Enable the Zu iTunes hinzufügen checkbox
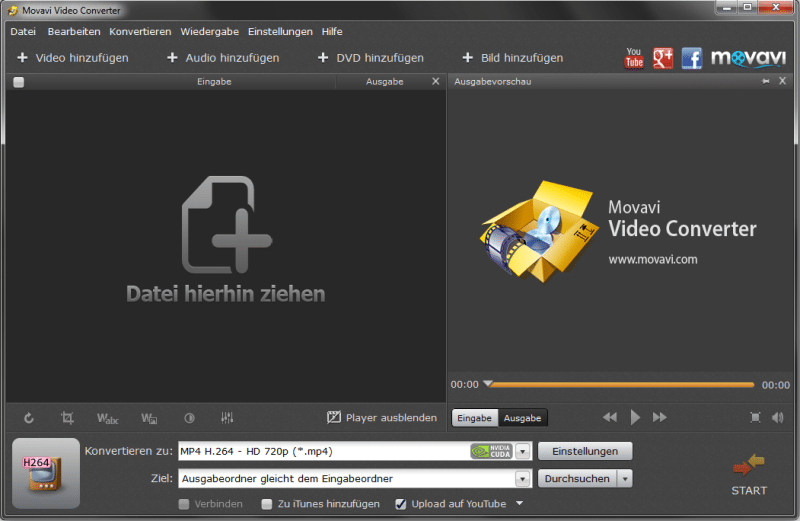800x521 pixels. [267, 504]
